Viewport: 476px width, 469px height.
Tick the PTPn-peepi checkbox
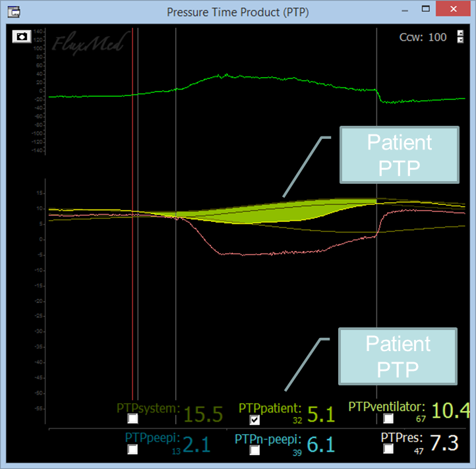coord(254,449)
